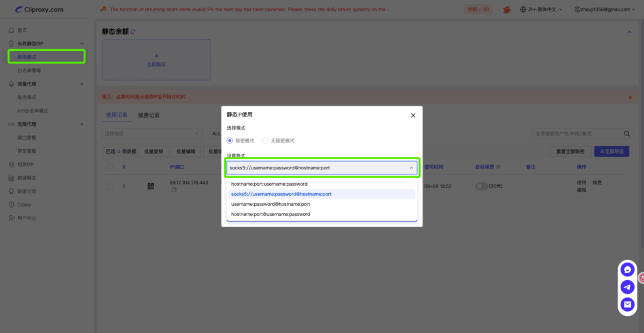Open the floating chat support icon

tap(627, 269)
